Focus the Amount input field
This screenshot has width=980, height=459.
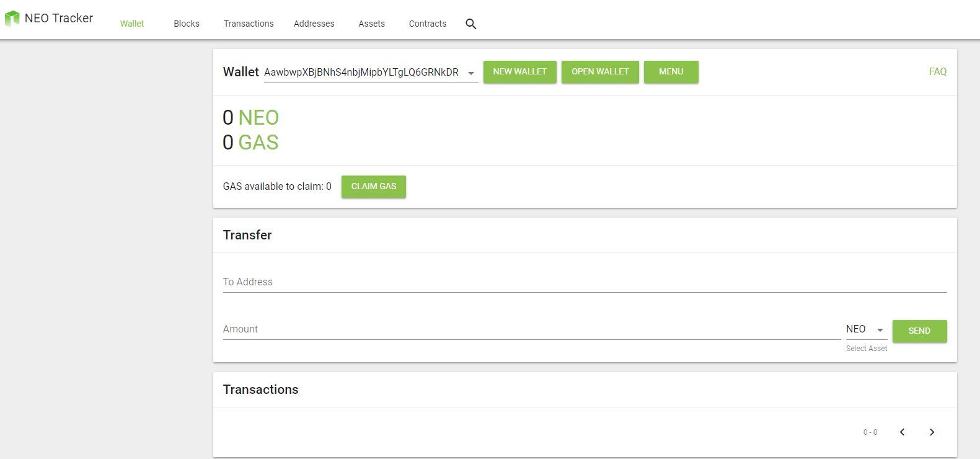point(532,329)
